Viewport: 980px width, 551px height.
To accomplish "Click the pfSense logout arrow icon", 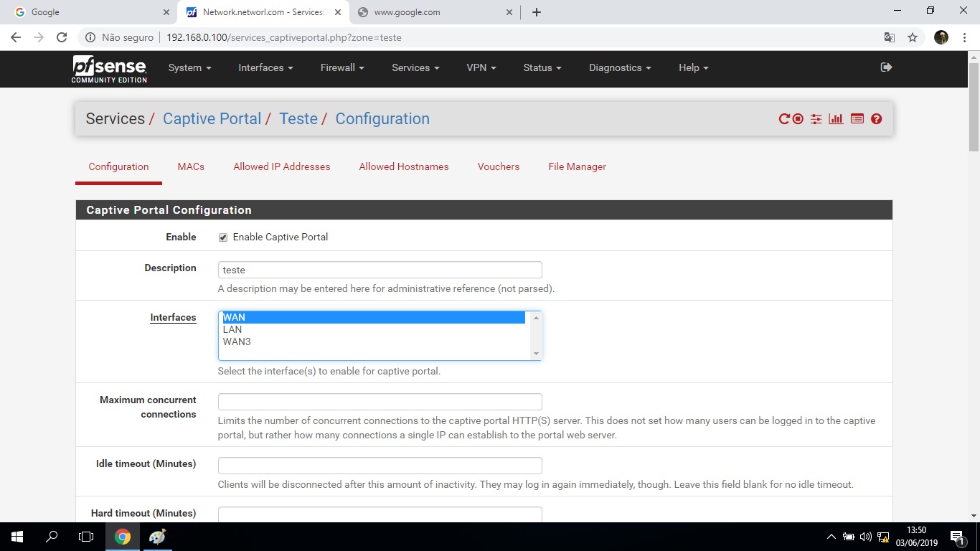I will pos(886,67).
